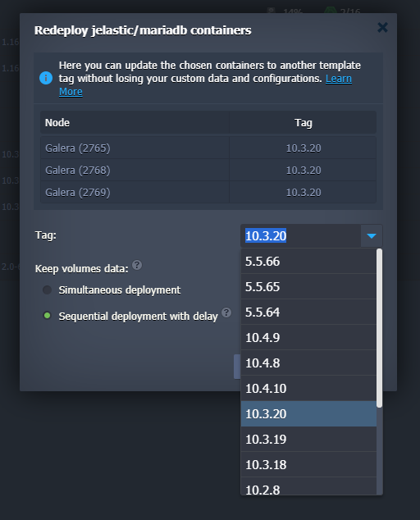Open help for Keep volumes data
The height and width of the screenshot is (520, 420).
137,265
